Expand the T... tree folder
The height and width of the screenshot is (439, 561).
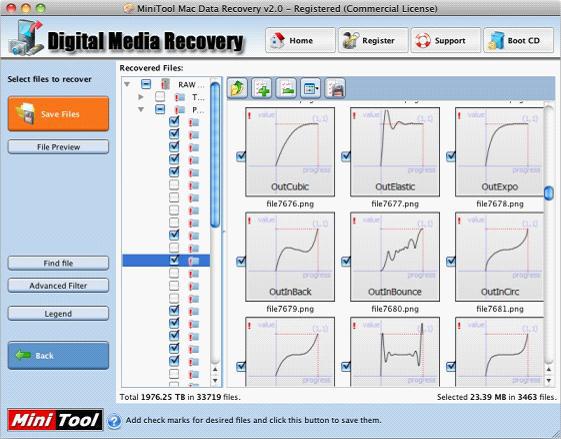tap(141, 97)
